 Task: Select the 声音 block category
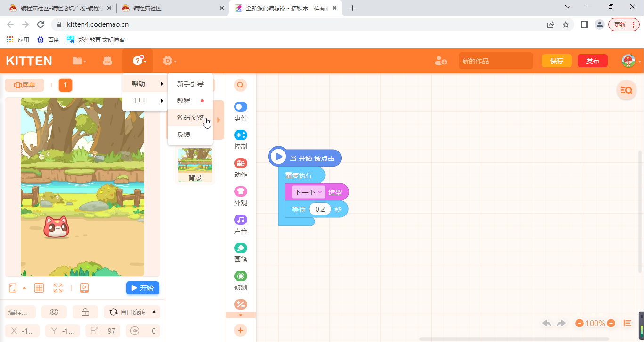pyautogui.click(x=240, y=225)
